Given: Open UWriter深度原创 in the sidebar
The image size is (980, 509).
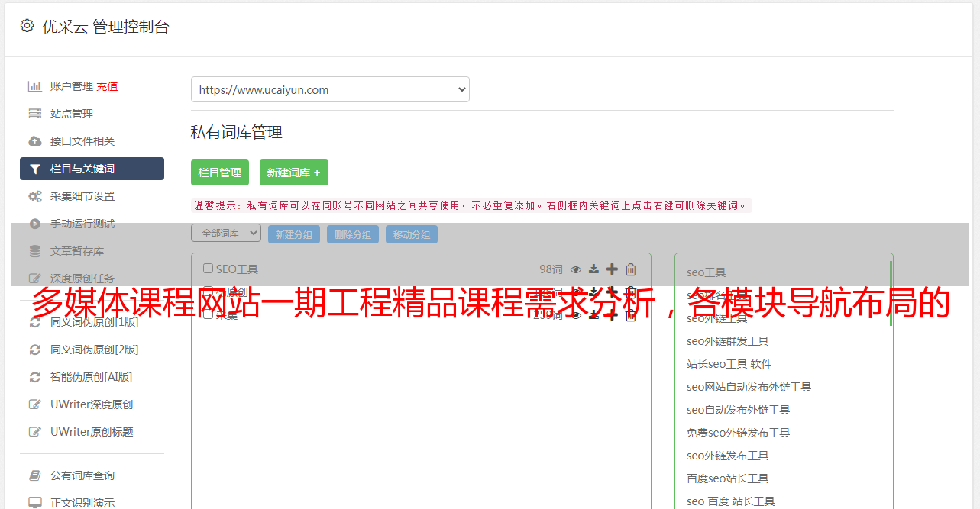Looking at the screenshot, I should pos(92,404).
